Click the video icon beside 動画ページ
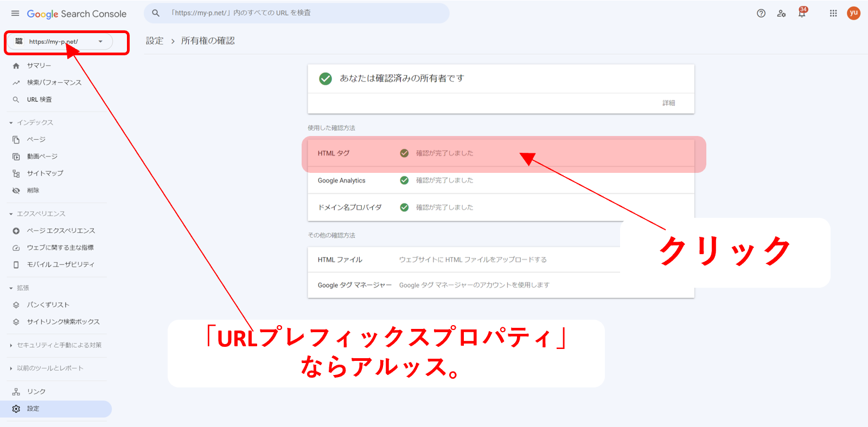 click(16, 157)
